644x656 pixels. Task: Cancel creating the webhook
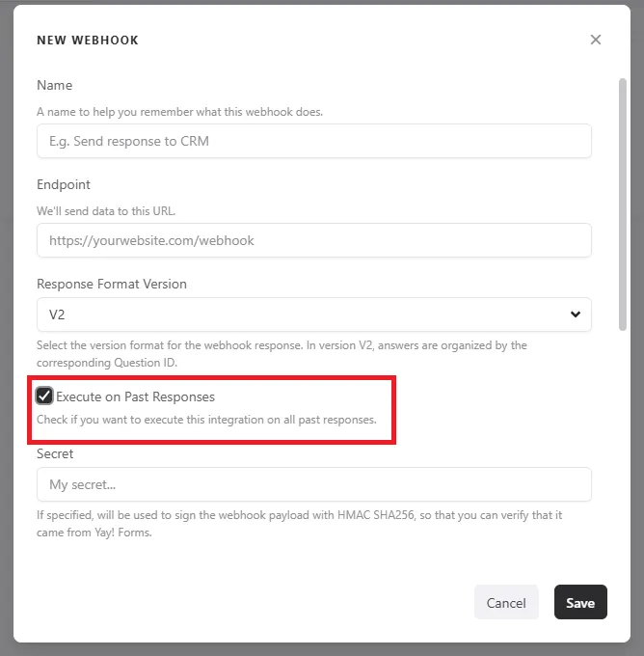pyautogui.click(x=506, y=602)
